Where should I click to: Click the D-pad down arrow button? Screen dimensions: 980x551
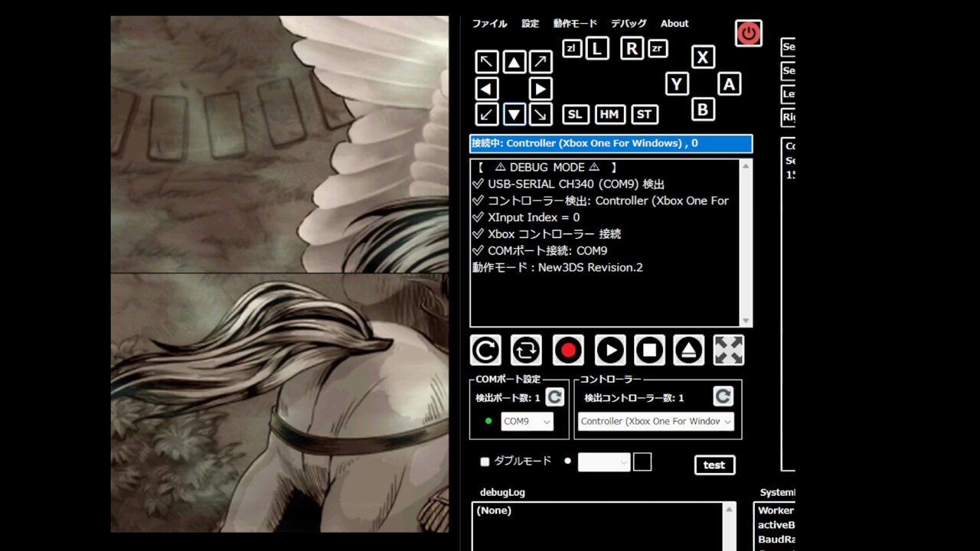(514, 115)
